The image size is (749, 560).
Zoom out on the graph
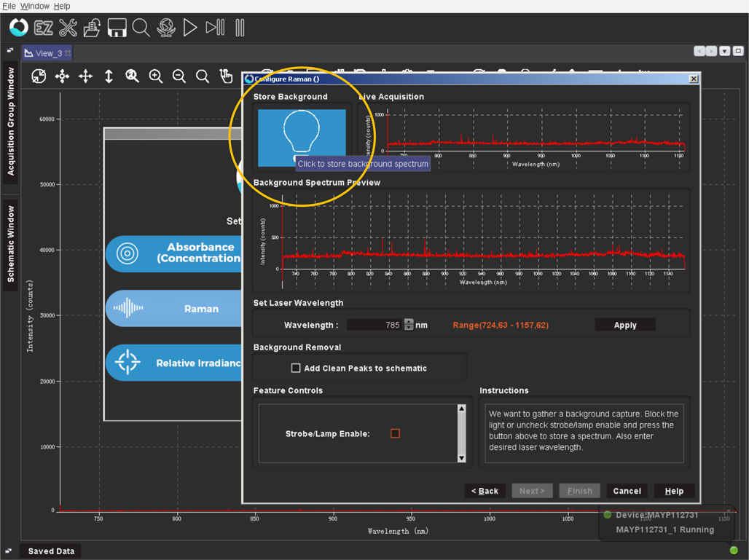179,76
